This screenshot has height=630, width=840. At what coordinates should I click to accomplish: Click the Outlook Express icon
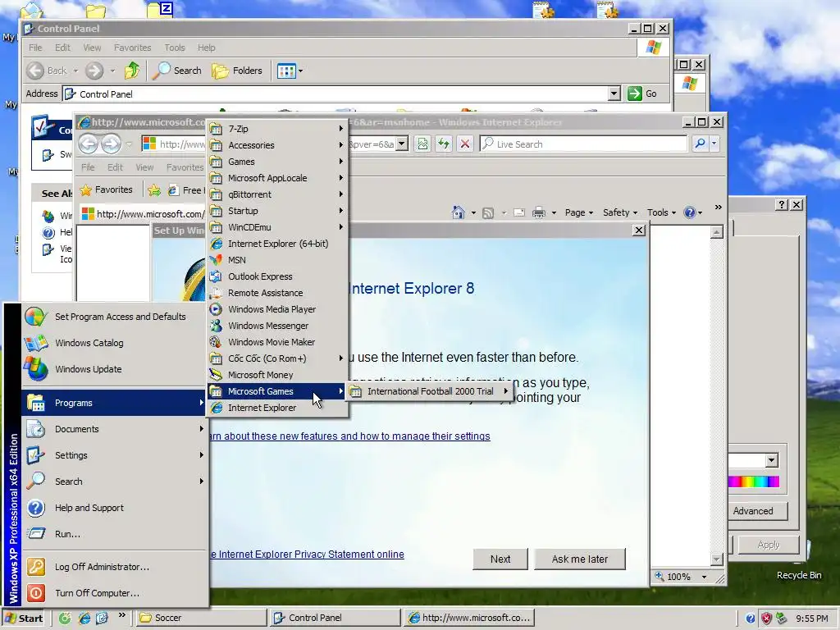[216, 276]
